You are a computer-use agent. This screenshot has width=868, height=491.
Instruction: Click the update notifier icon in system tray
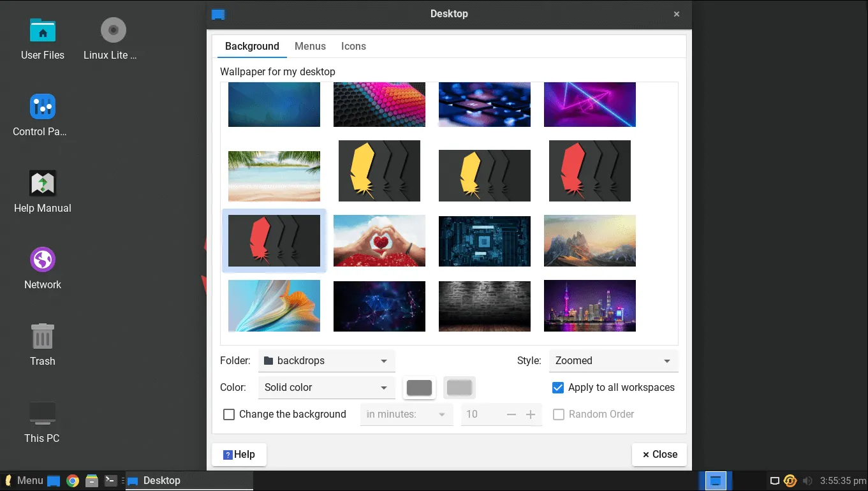(x=790, y=480)
